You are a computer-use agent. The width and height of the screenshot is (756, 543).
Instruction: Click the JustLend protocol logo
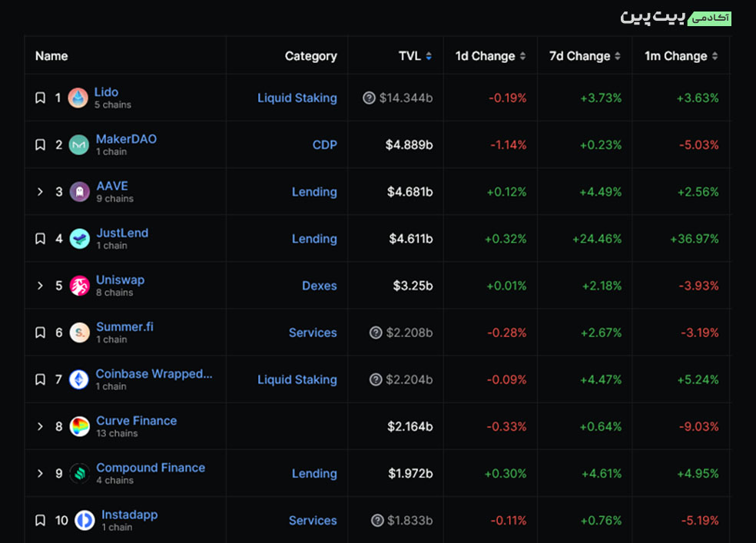80,239
